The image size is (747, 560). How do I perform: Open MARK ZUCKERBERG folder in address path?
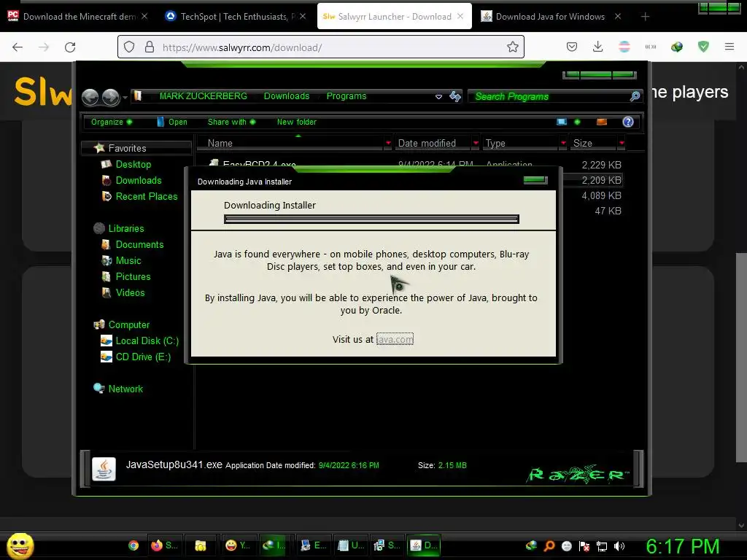(203, 96)
